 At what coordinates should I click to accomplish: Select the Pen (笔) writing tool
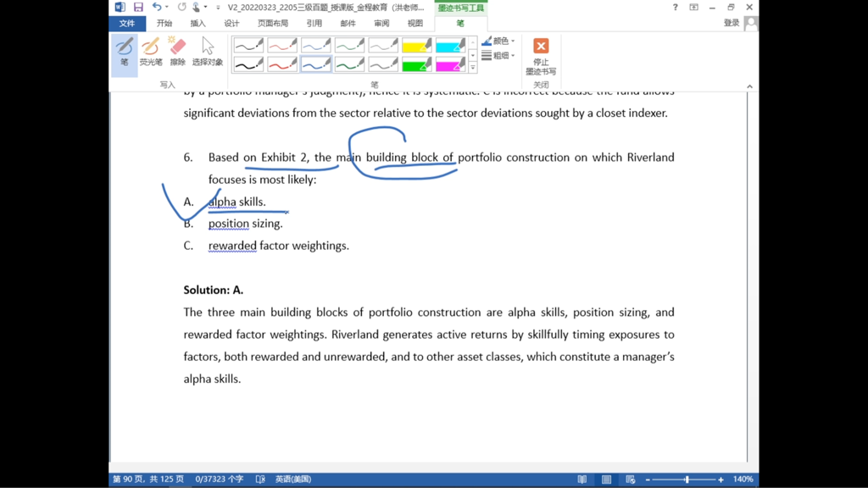[125, 52]
